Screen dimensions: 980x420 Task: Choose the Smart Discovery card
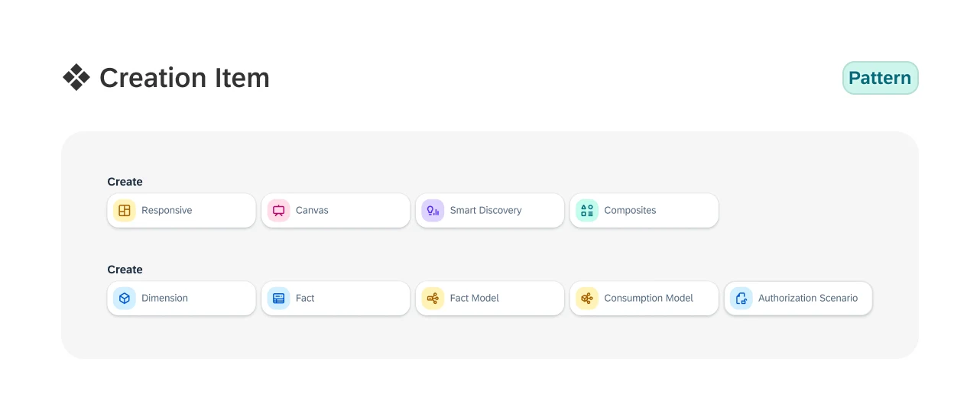490,211
